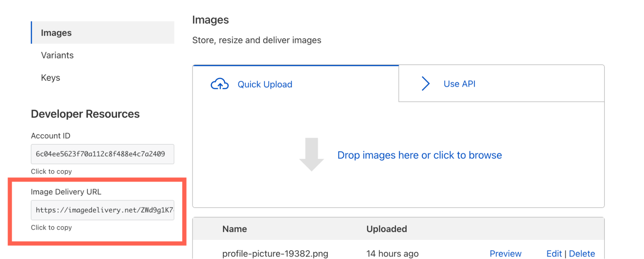Click the chevron icon beside Use API
Image resolution: width=644 pixels, height=259 pixels.
tap(426, 84)
